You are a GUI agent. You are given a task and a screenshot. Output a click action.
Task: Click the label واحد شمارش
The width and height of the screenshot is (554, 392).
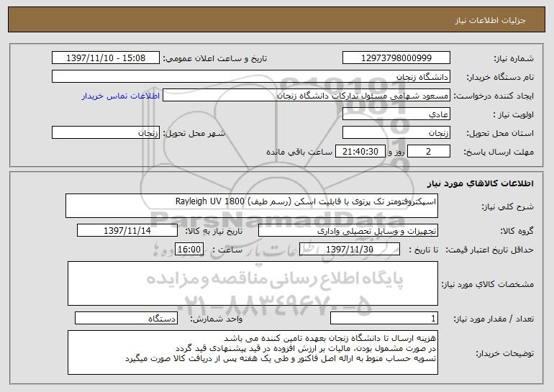[x=217, y=319]
